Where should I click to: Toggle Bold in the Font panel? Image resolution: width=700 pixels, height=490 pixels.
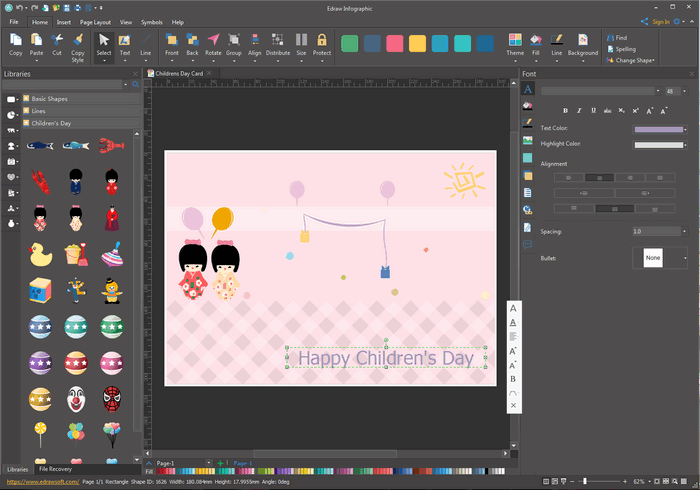(565, 110)
